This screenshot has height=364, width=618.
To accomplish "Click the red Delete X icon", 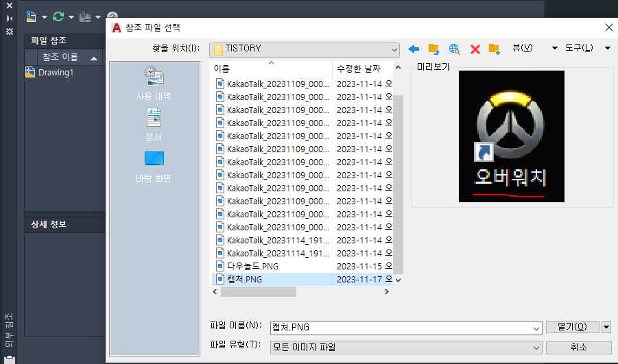I will pos(475,49).
